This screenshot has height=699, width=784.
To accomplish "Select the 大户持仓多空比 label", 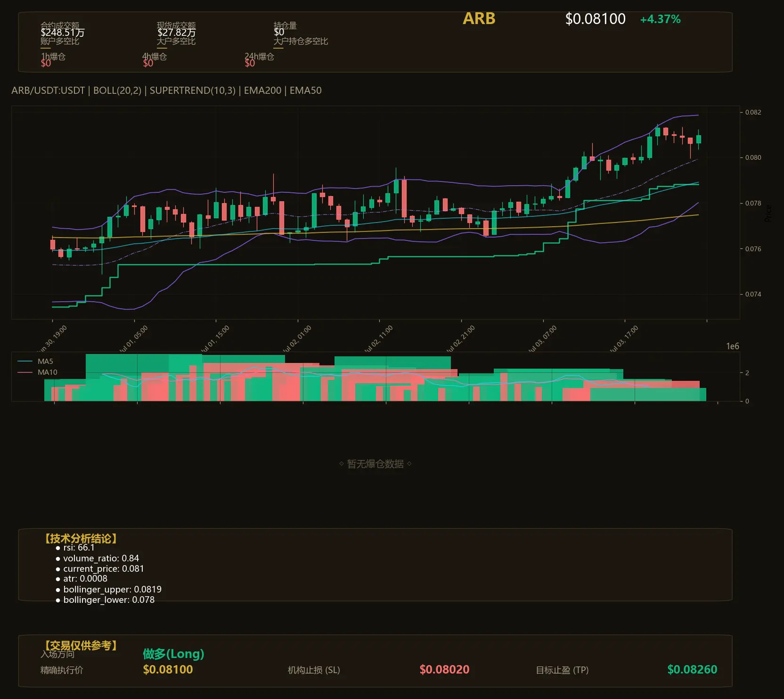I will [301, 41].
